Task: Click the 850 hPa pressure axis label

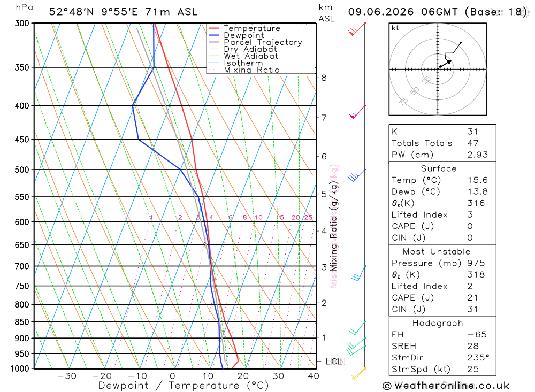Action: click(22, 322)
